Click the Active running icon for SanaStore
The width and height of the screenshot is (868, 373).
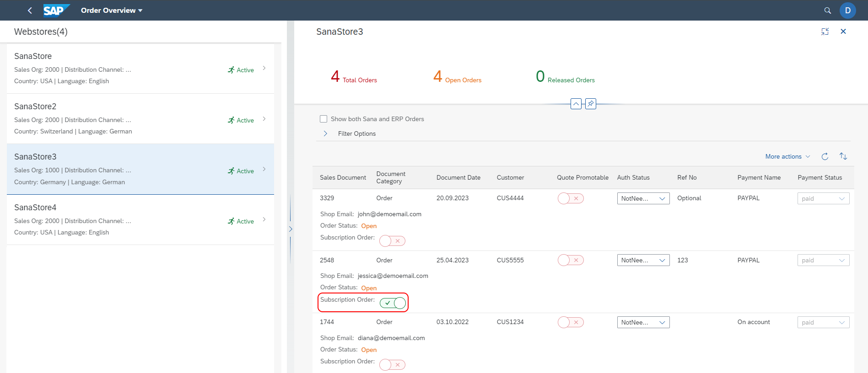tap(231, 70)
